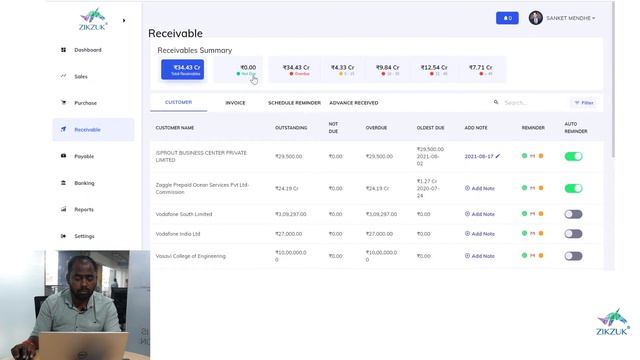This screenshot has height=360, width=640.
Task: Click green reminder icon for Vasavi College
Action: (524, 255)
